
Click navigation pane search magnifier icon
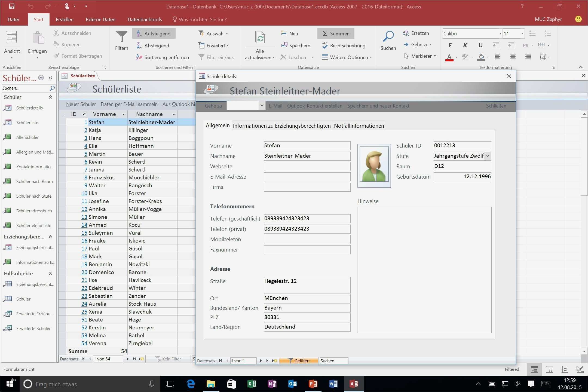click(52, 88)
